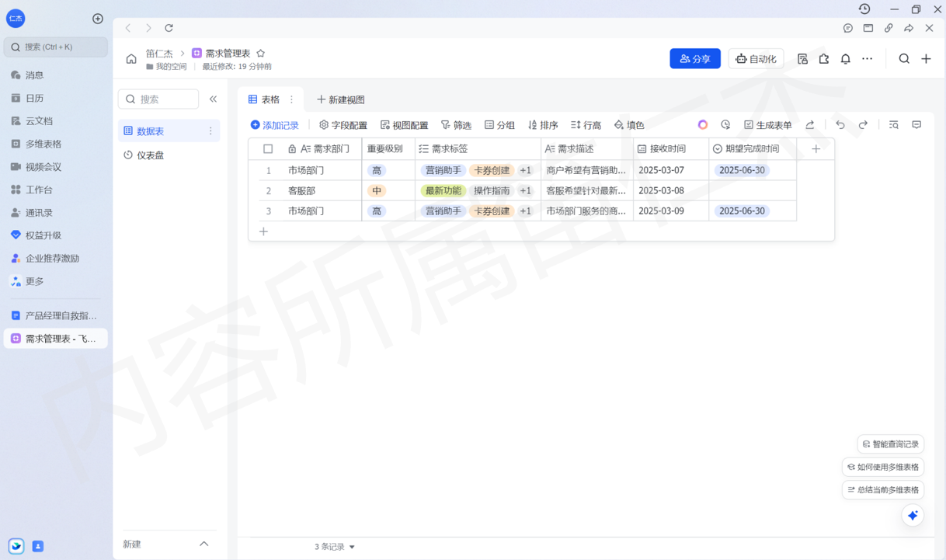Open the chat bubble icon in title bar
Image resolution: width=946 pixels, height=560 pixels.
point(848,28)
